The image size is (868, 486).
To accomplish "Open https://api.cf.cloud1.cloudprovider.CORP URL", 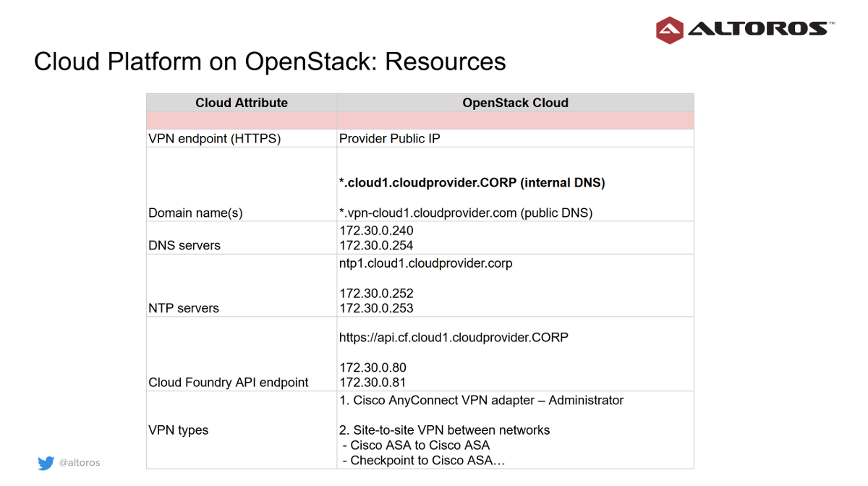I will (x=454, y=338).
